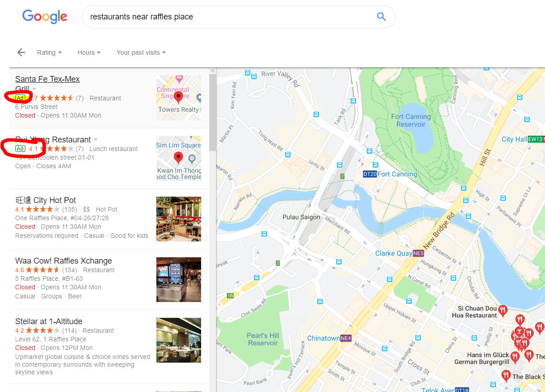Click the Fort Canning Reservoir label

click(411, 121)
